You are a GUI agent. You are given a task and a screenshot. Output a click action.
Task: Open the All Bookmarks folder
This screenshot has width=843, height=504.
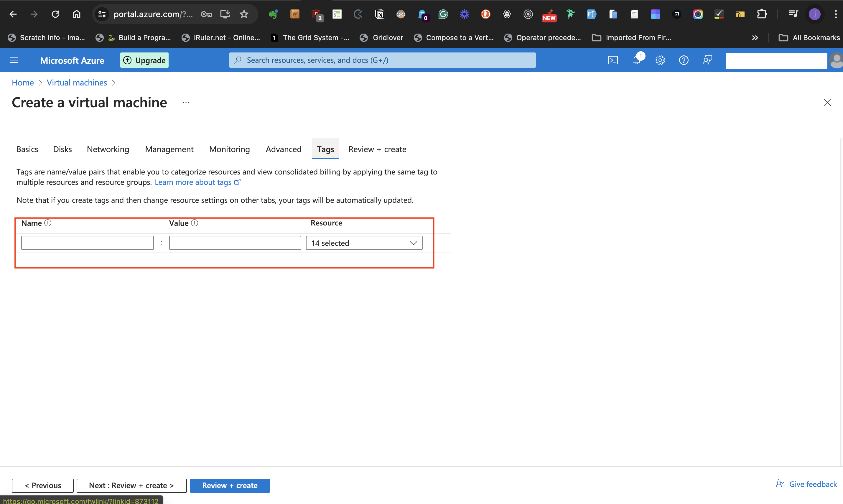pos(809,38)
